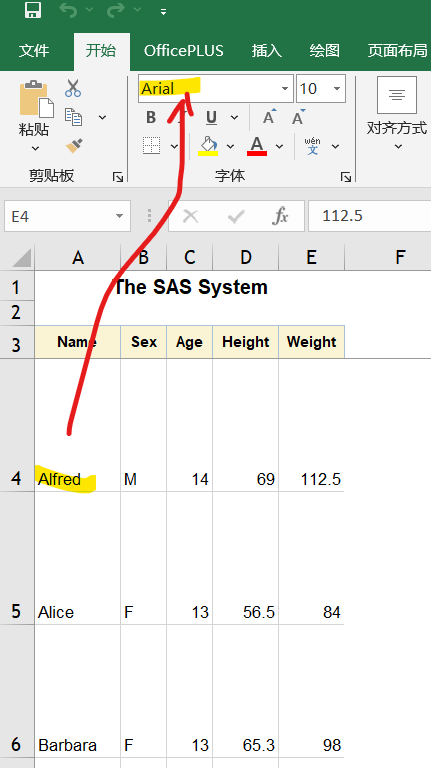431x768 pixels.
Task: Switch to the 开始 tab
Action: (x=101, y=50)
